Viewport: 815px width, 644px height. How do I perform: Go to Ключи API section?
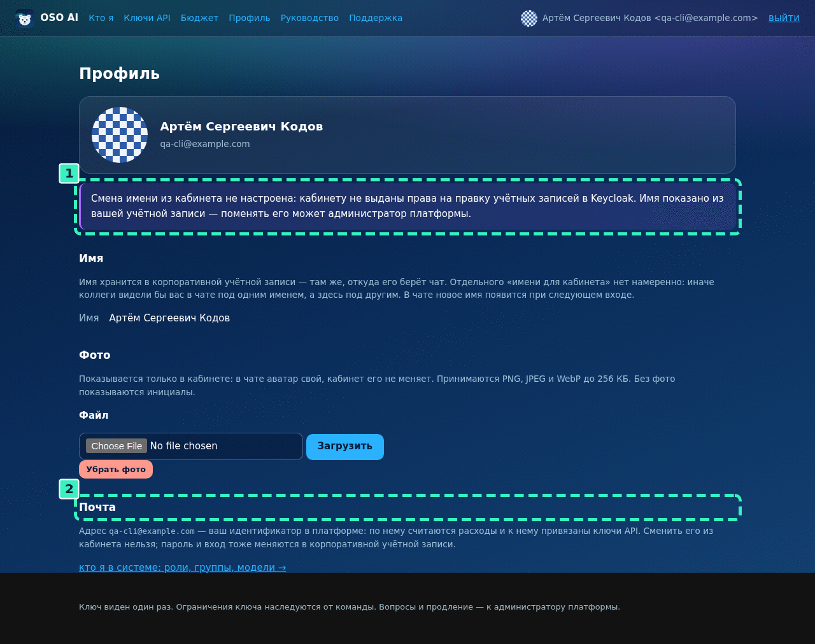pyautogui.click(x=147, y=18)
